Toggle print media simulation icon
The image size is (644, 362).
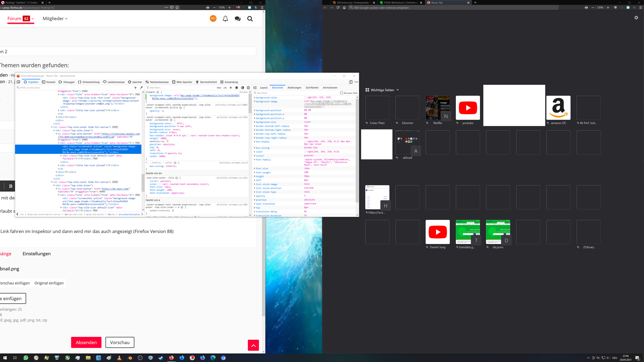tap(248, 87)
